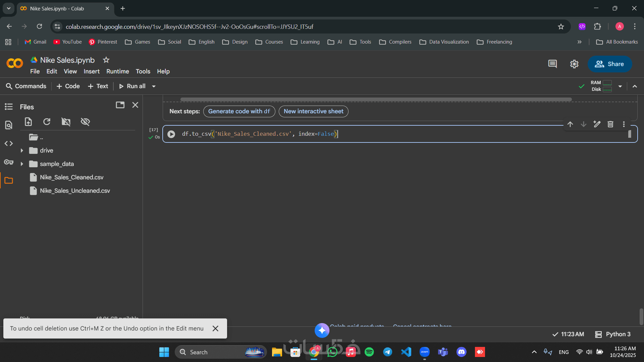Open notebook settings gear icon

click(x=574, y=64)
